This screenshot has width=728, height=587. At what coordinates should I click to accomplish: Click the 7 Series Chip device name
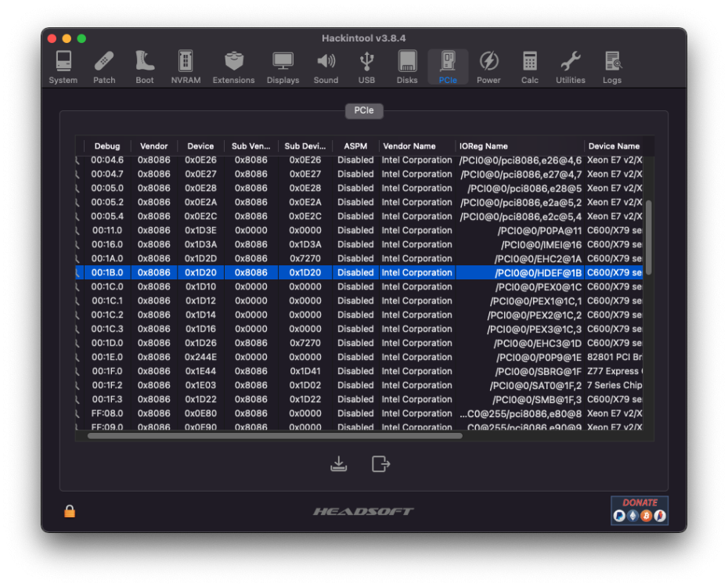point(614,385)
